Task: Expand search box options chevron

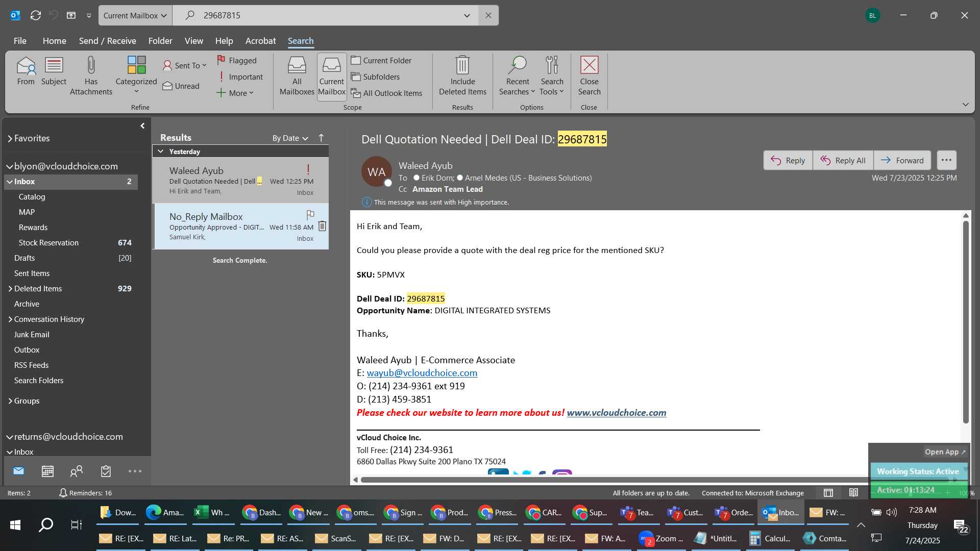Action: tap(467, 16)
